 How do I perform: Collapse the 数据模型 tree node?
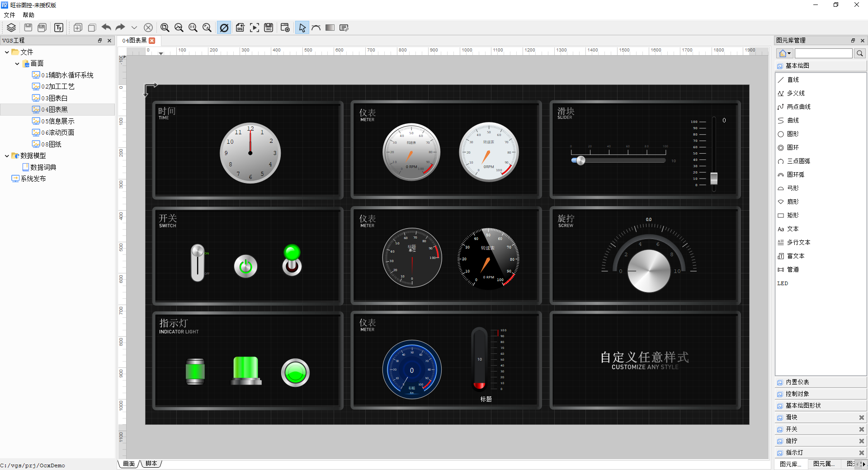[7, 156]
